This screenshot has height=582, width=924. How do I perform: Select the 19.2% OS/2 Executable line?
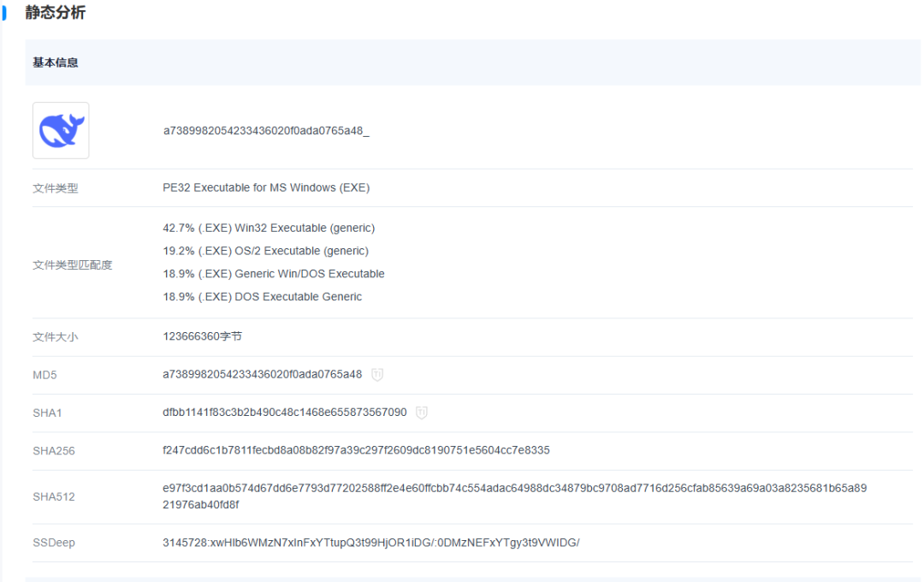point(266,251)
